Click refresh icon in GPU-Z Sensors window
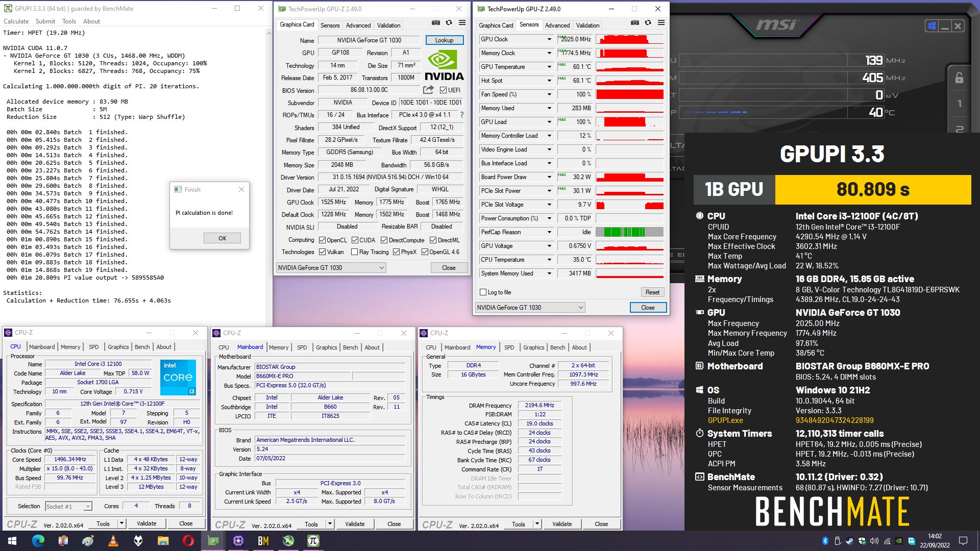 tap(648, 23)
